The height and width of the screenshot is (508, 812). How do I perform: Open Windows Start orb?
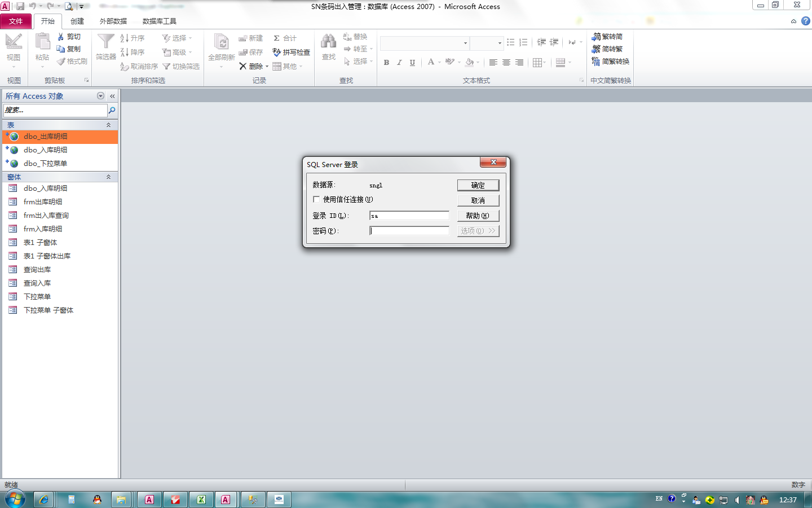(15, 499)
